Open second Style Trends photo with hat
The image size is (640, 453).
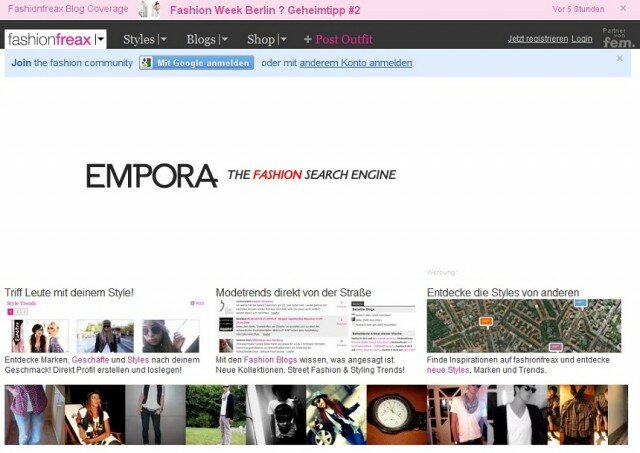(105, 336)
